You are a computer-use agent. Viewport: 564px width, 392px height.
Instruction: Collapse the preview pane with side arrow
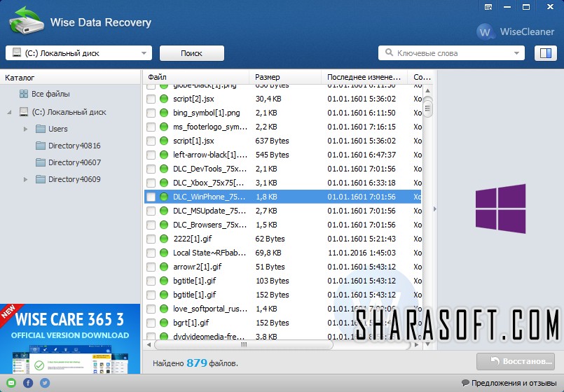[434, 209]
